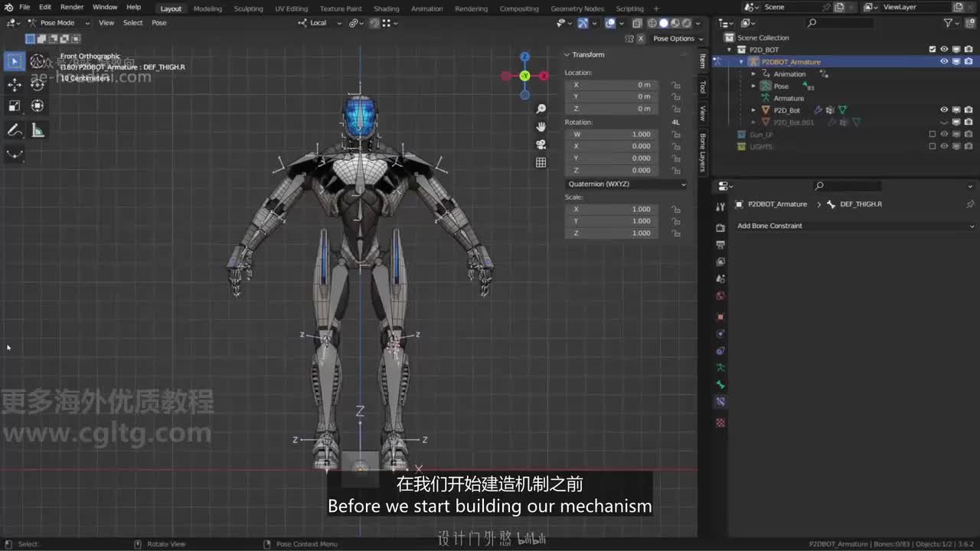This screenshot has width=980, height=551.
Task: Open the outliner filter funnel
Action: (x=949, y=23)
